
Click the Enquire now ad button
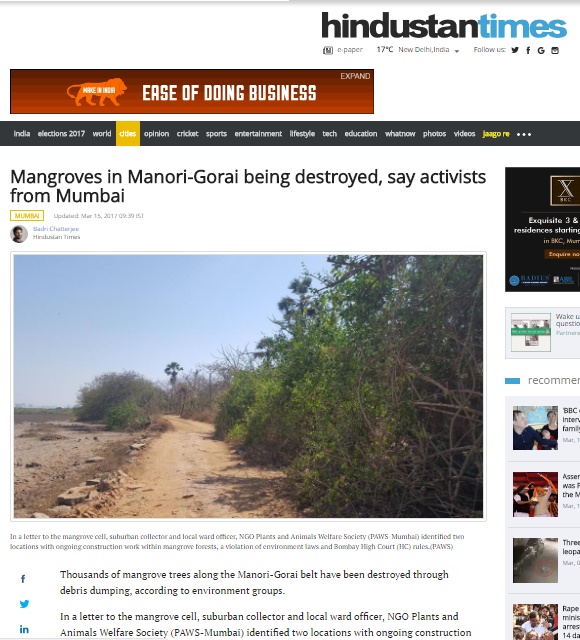(x=563, y=254)
